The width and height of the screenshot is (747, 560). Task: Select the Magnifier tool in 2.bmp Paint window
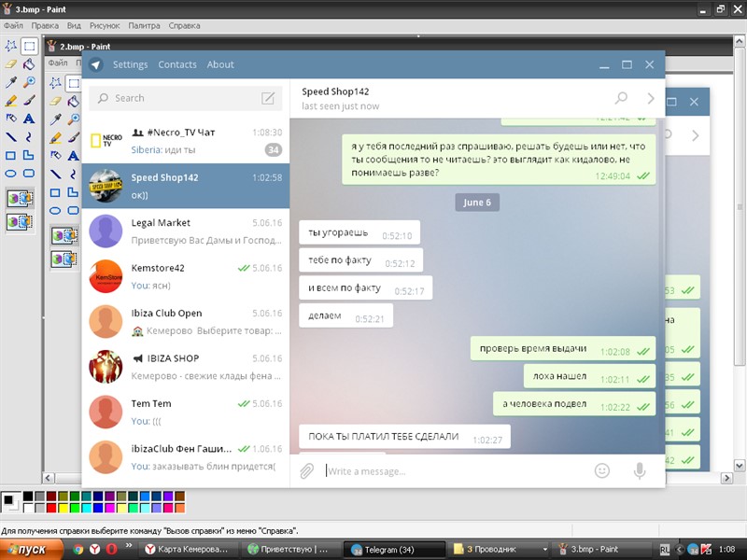[x=74, y=119]
